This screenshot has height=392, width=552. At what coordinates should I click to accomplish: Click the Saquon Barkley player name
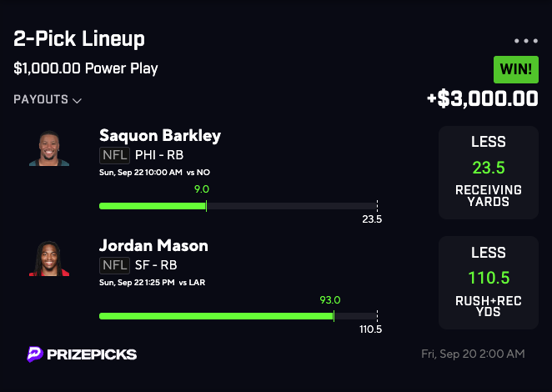point(160,135)
